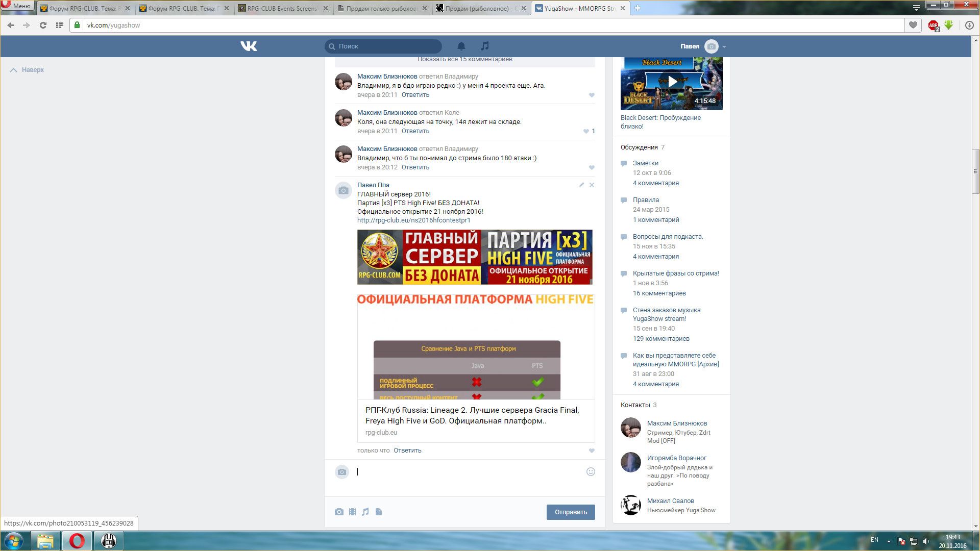This screenshot has width=980, height=551.
Task: Show all 15 comments
Action: (465, 60)
